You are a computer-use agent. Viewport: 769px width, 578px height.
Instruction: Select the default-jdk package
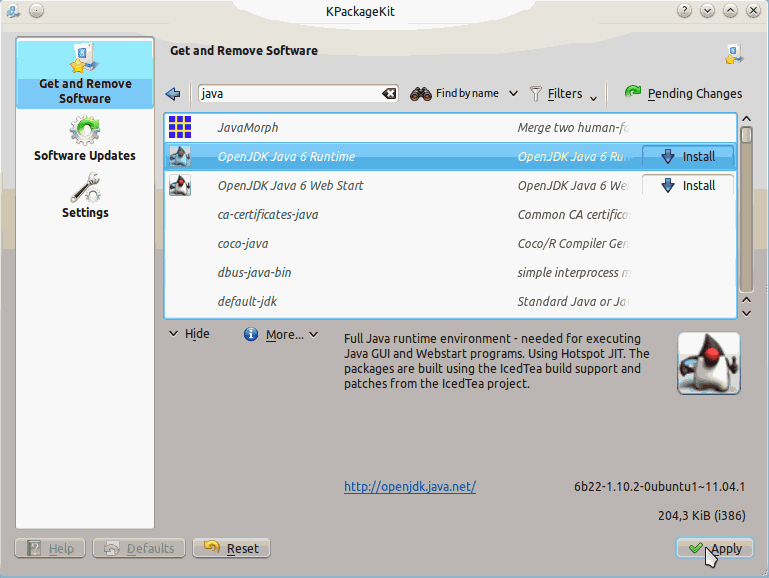point(247,301)
